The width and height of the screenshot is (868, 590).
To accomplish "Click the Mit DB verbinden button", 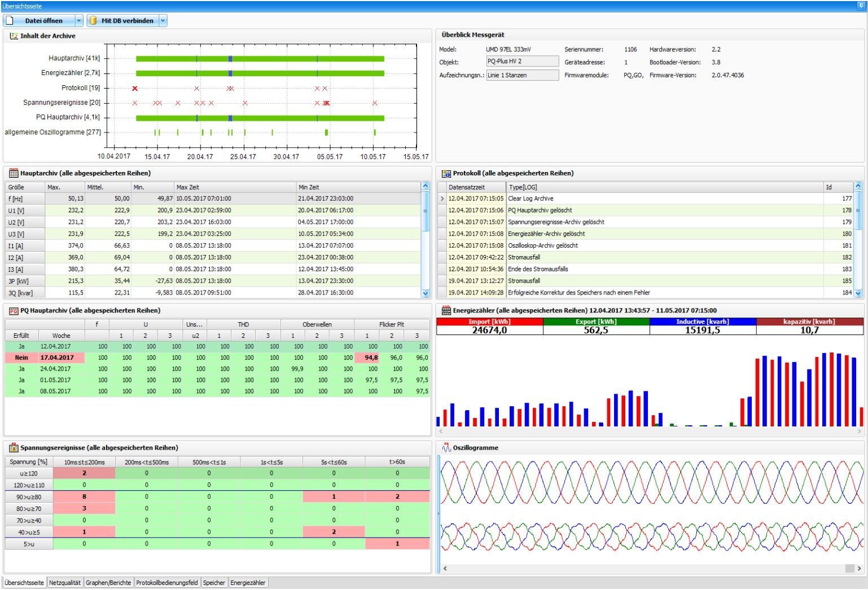I will click(122, 21).
